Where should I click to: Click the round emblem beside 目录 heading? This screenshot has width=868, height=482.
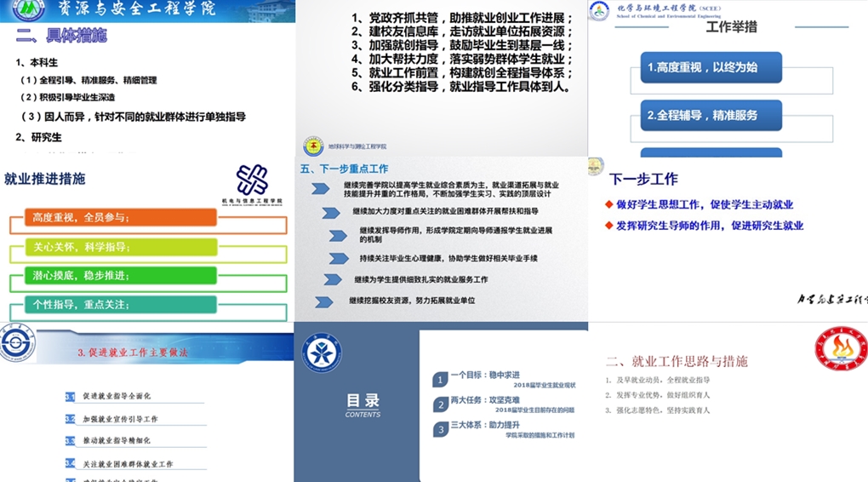pyautogui.click(x=322, y=353)
